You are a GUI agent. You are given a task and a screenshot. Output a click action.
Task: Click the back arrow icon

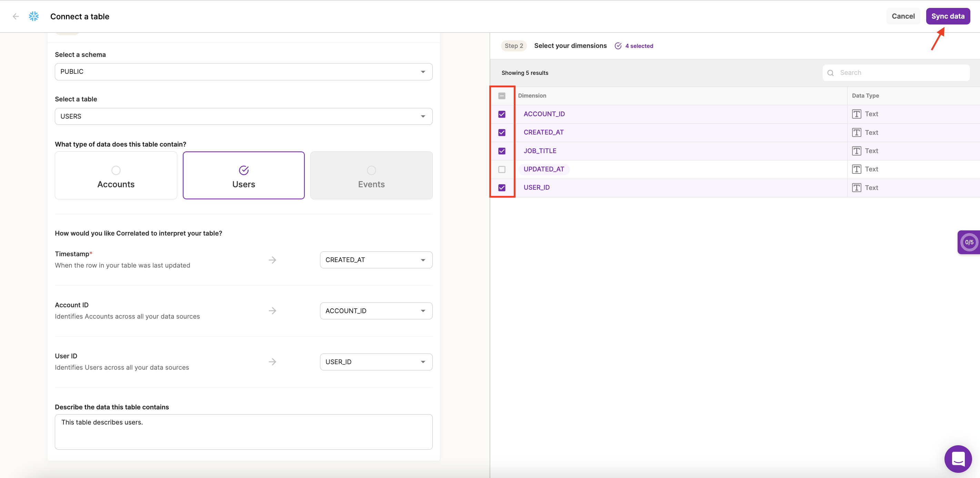(x=16, y=16)
